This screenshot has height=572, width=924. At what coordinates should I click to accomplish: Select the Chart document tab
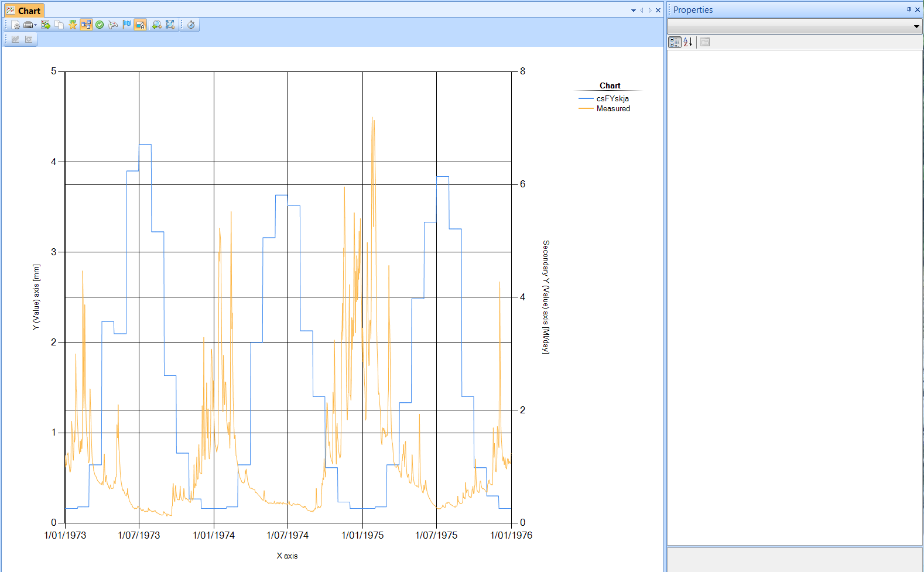click(x=24, y=11)
